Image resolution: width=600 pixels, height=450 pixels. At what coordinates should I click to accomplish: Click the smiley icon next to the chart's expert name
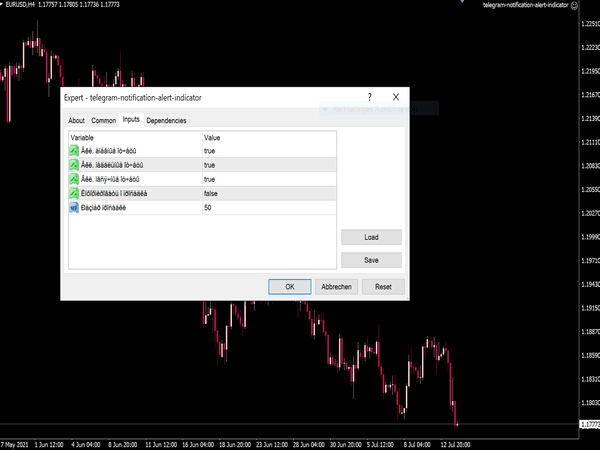click(x=574, y=5)
